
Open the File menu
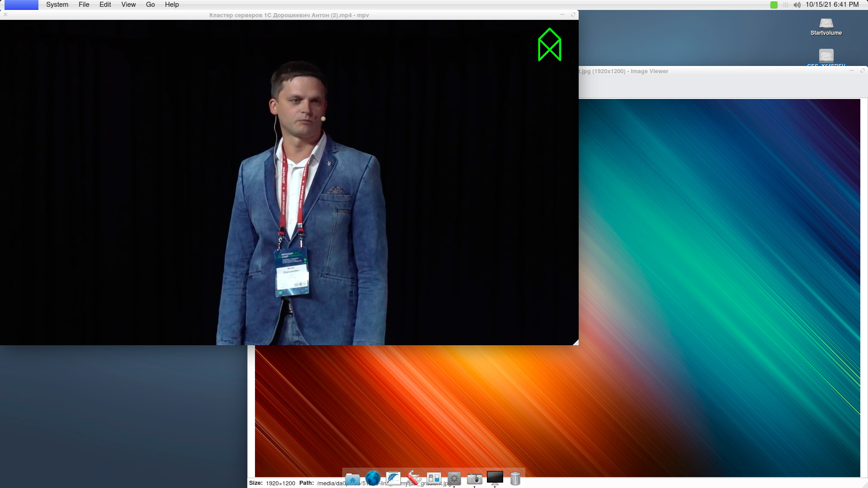(84, 5)
